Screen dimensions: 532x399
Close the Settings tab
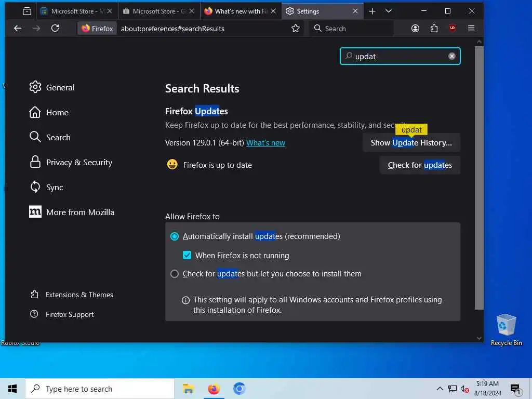(x=355, y=11)
